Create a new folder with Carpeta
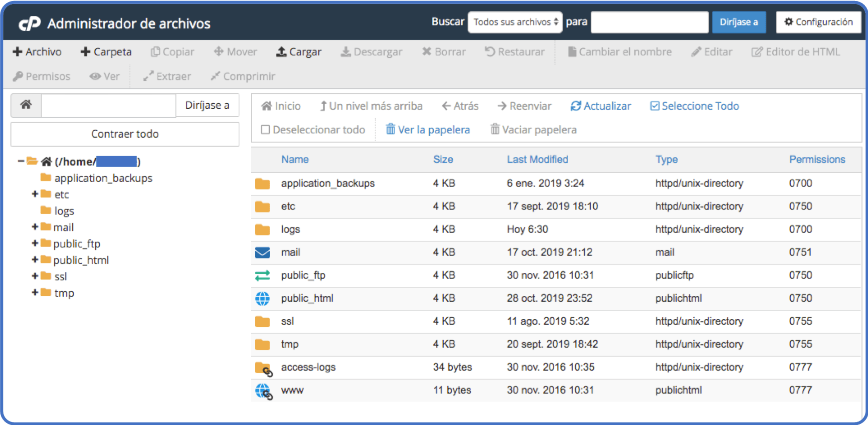 pos(106,52)
